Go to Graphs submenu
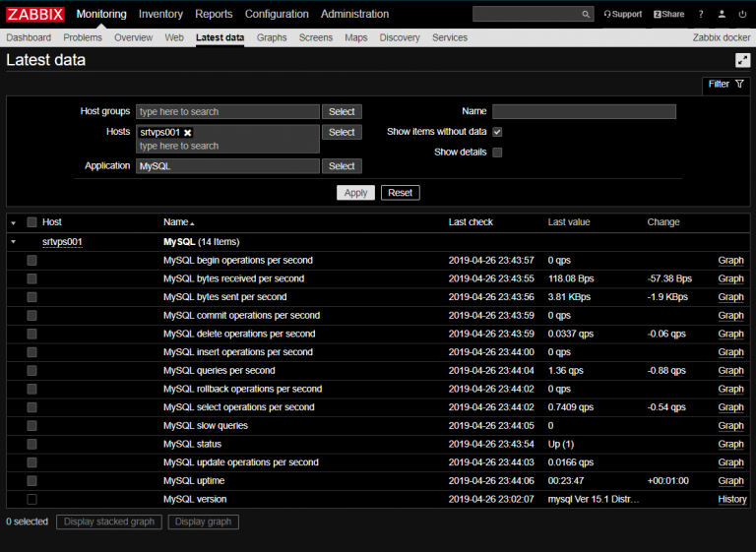This screenshot has height=552, width=756. pyautogui.click(x=272, y=37)
